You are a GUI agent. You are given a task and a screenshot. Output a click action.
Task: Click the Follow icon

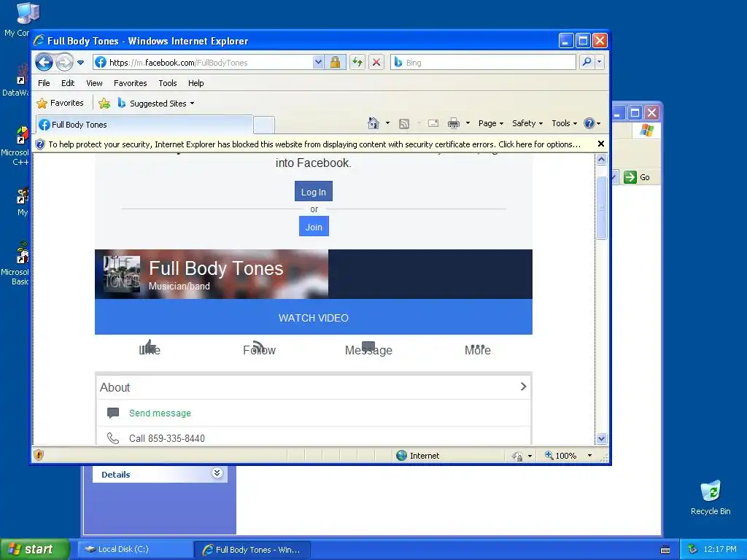(x=259, y=348)
